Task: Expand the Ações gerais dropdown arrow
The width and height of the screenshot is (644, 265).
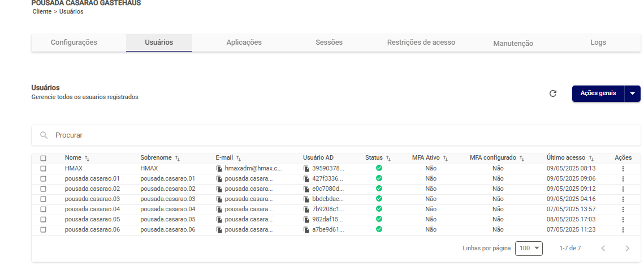Action: [632, 93]
